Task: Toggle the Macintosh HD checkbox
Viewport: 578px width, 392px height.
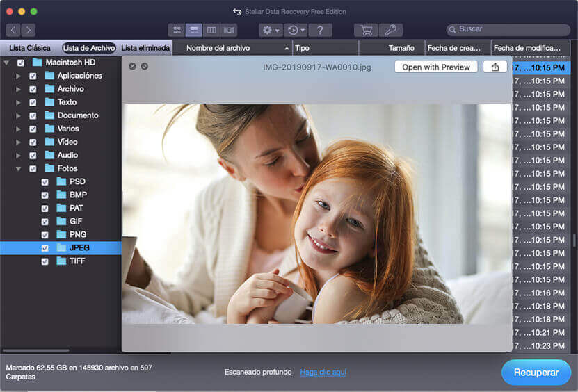Action: (20, 63)
